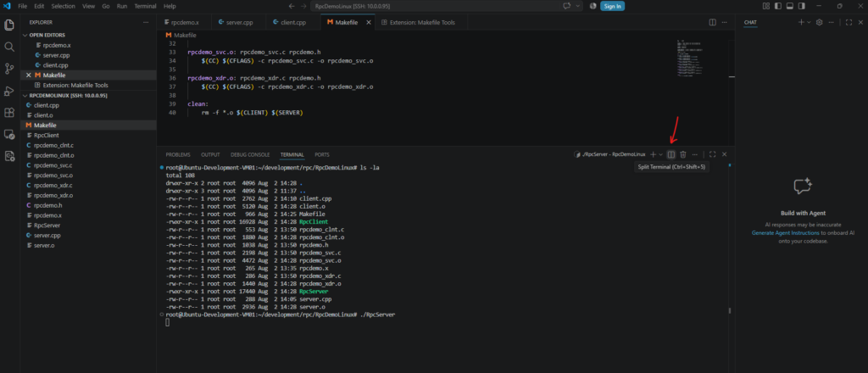Open Remote Explorer in activity bar
868x373 pixels.
8,135
